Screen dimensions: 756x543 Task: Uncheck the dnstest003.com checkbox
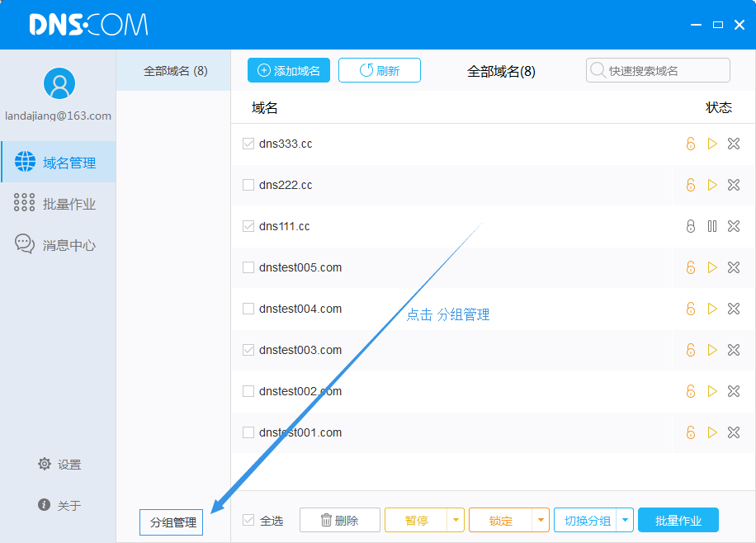(248, 350)
